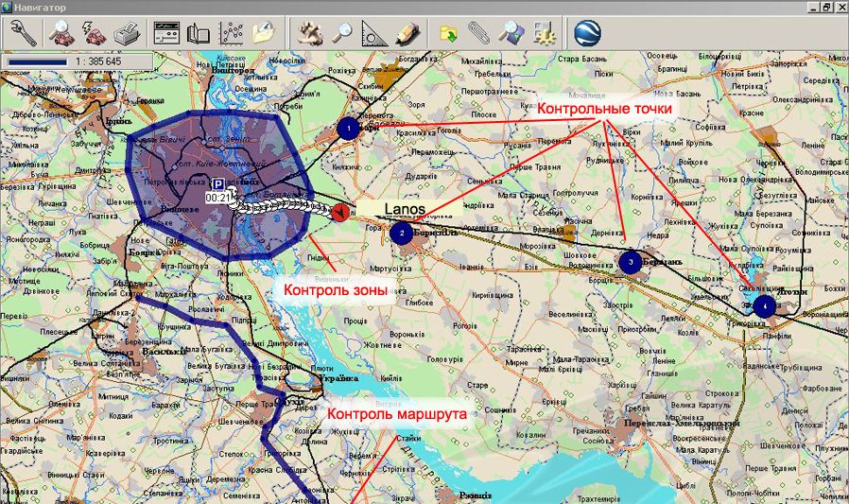Click the Lanos vehicle label on map
The image size is (849, 504).
[406, 208]
